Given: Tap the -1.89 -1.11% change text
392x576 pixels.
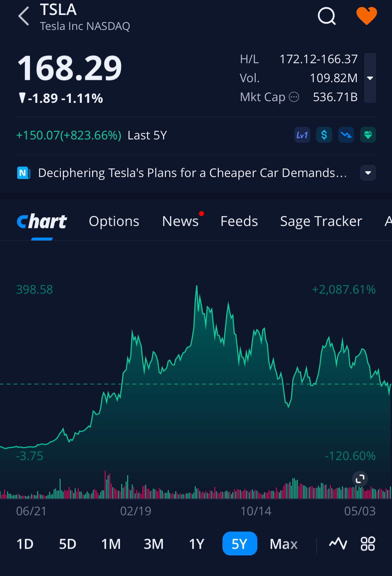Looking at the screenshot, I should tap(61, 98).
